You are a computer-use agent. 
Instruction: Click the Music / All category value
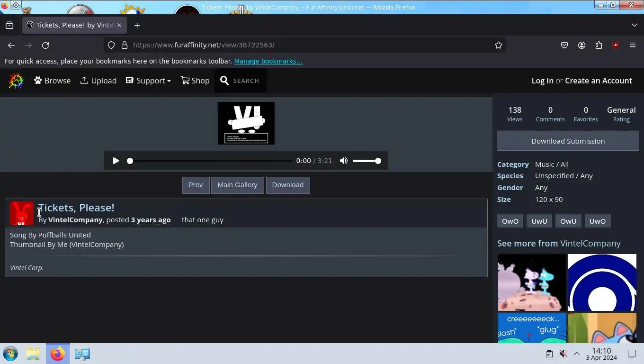(552, 164)
